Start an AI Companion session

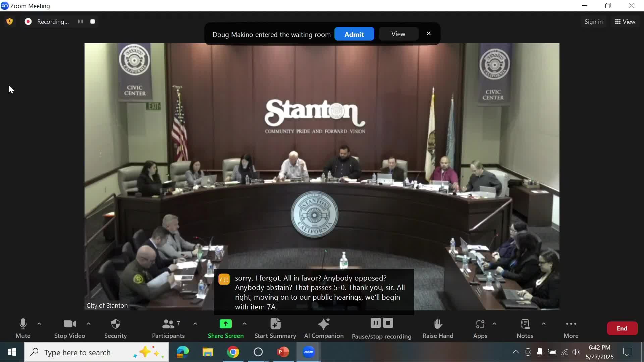pos(323,328)
